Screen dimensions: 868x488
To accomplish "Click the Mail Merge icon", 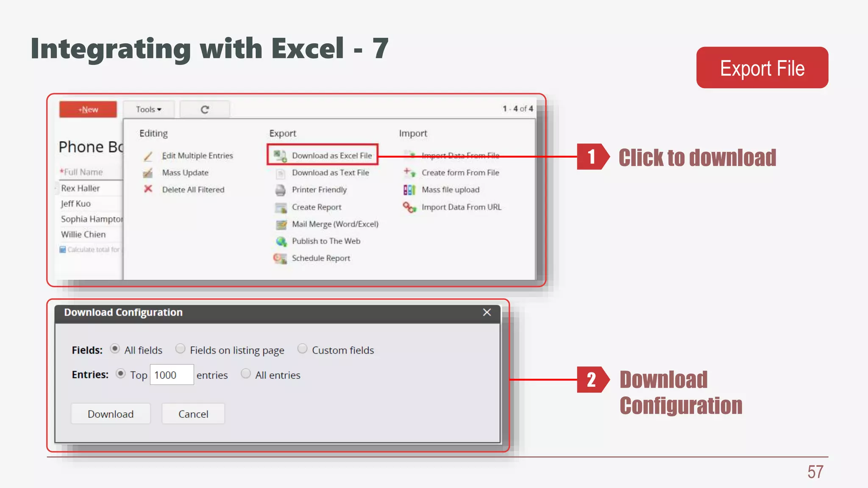I will point(281,225).
